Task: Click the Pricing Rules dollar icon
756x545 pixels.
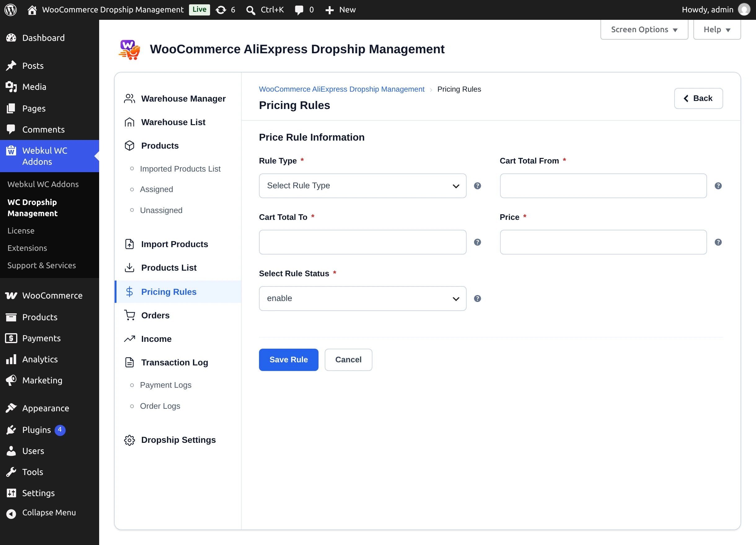Action: coord(129,292)
